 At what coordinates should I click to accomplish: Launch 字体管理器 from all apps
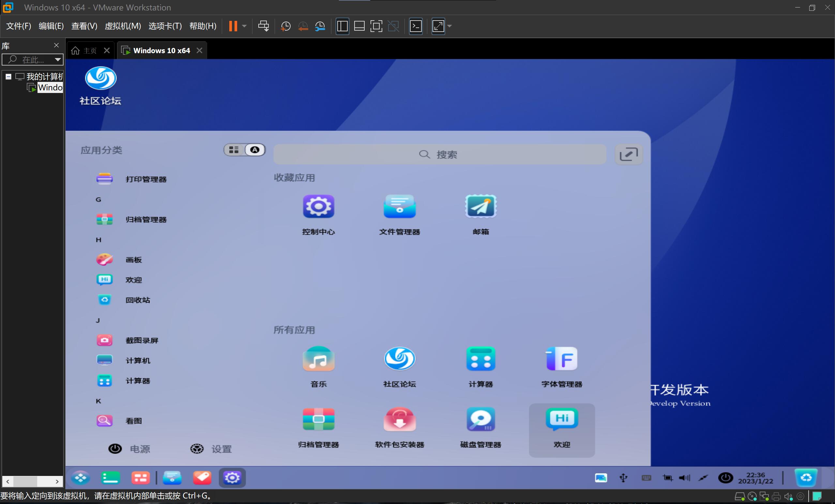[x=561, y=359]
